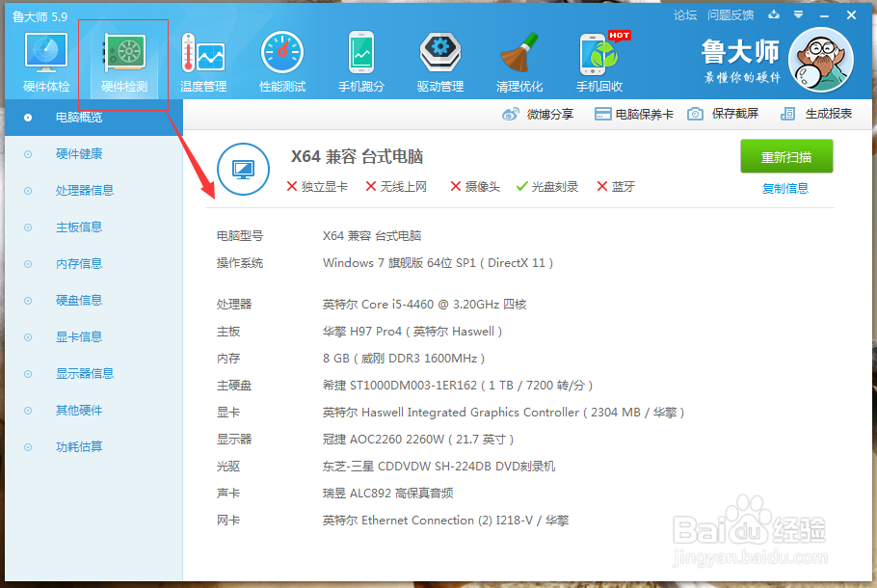Click the 生成报表 report icon
877x588 pixels.
787,114
